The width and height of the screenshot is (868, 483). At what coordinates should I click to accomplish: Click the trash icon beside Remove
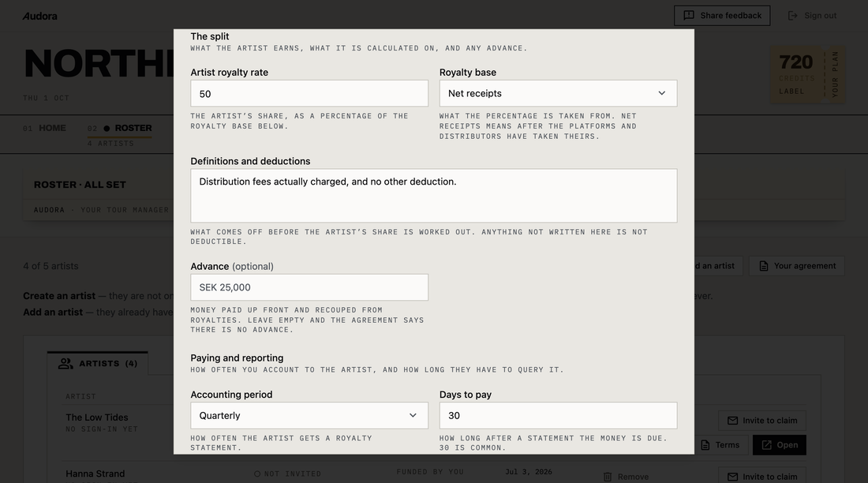point(608,477)
